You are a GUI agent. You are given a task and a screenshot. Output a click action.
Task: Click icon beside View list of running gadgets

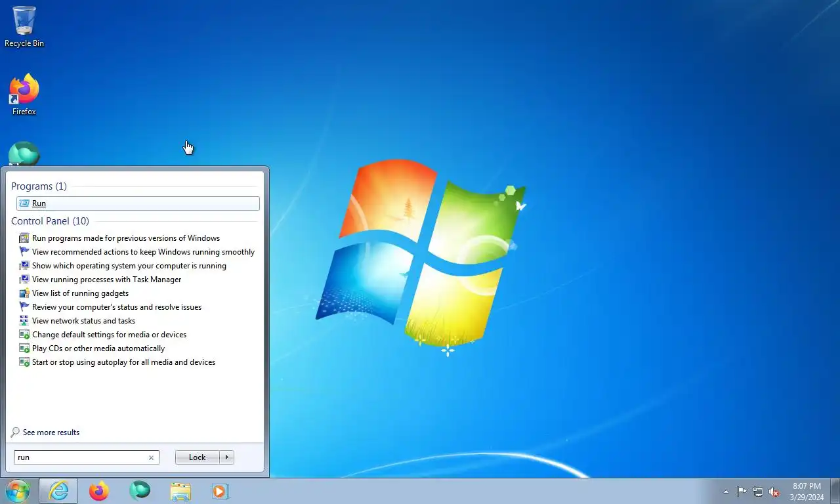(24, 293)
